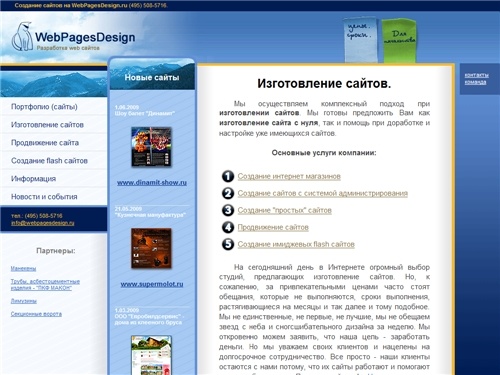Click phone number 'тел.: (495) 508-5716'
Image resolution: width=500 pixels, height=375 pixels.
click(37, 216)
